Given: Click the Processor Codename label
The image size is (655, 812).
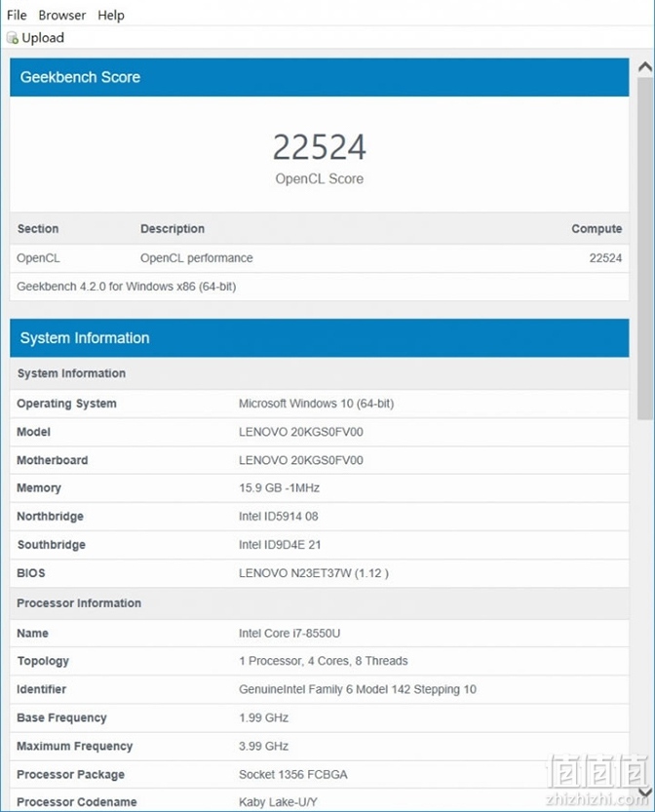Looking at the screenshot, I should 77,802.
